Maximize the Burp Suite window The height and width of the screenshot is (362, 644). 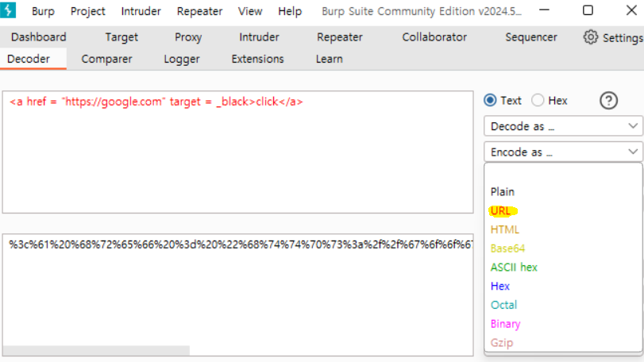click(588, 10)
